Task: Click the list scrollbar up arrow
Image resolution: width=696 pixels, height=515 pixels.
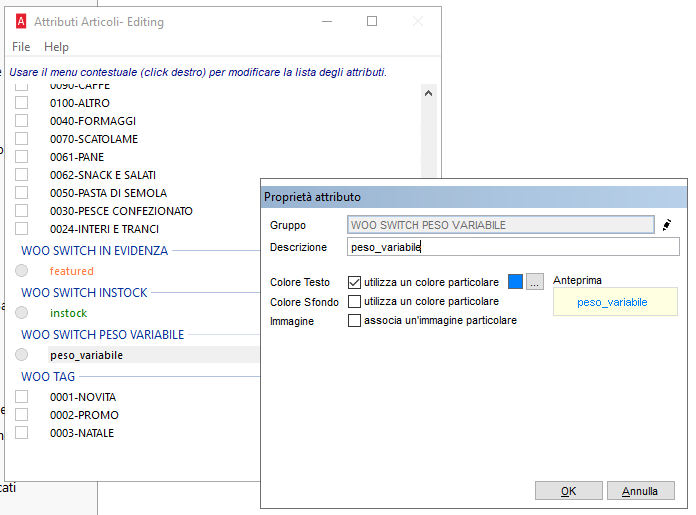Action: [429, 93]
